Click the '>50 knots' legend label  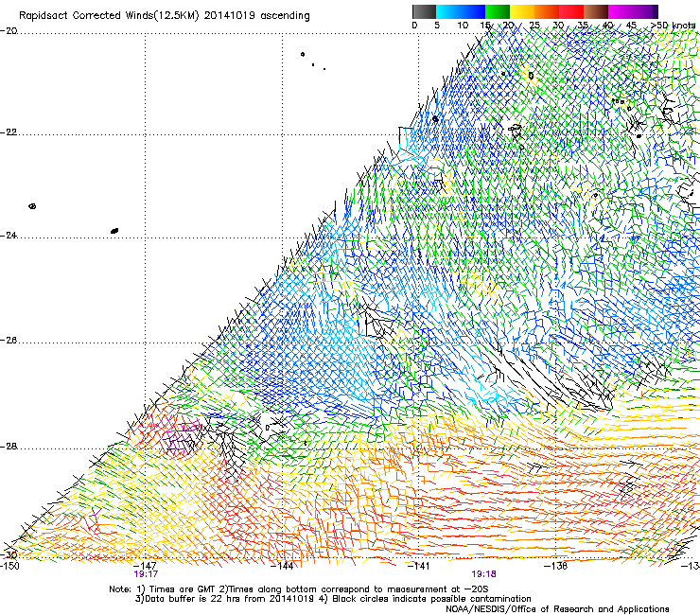click(x=673, y=25)
